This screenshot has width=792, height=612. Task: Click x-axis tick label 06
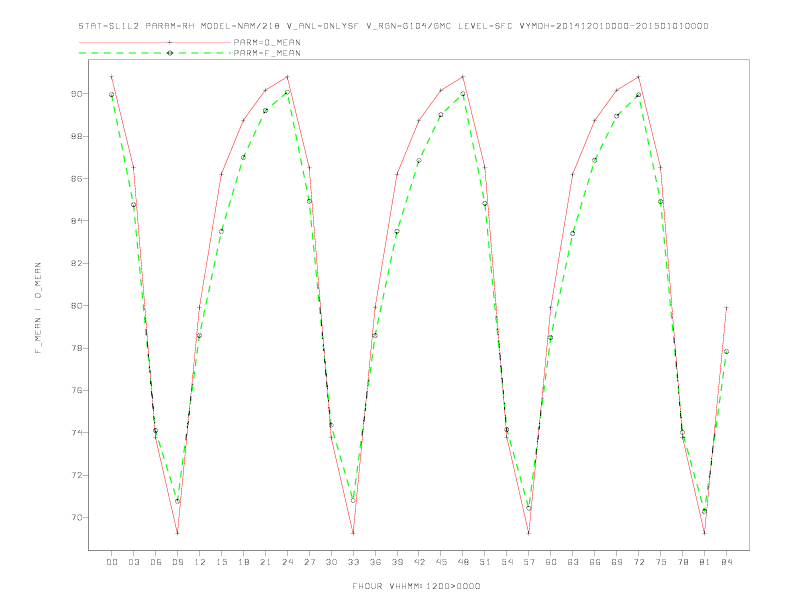[x=156, y=562]
